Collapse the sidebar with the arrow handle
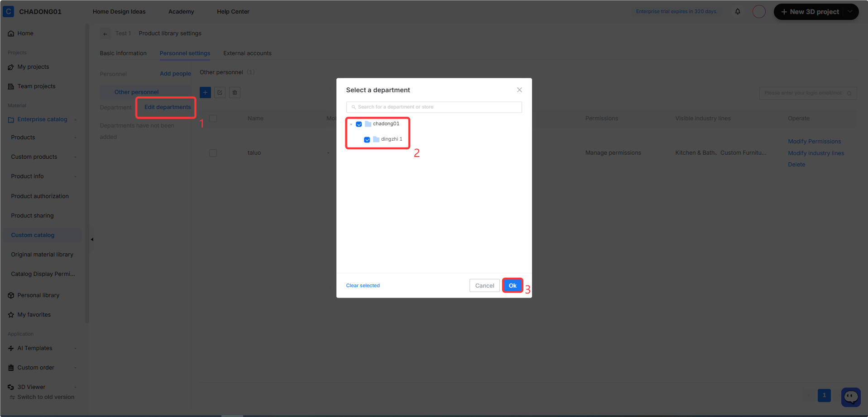Screen dimensions: 868x417 coord(92,239)
